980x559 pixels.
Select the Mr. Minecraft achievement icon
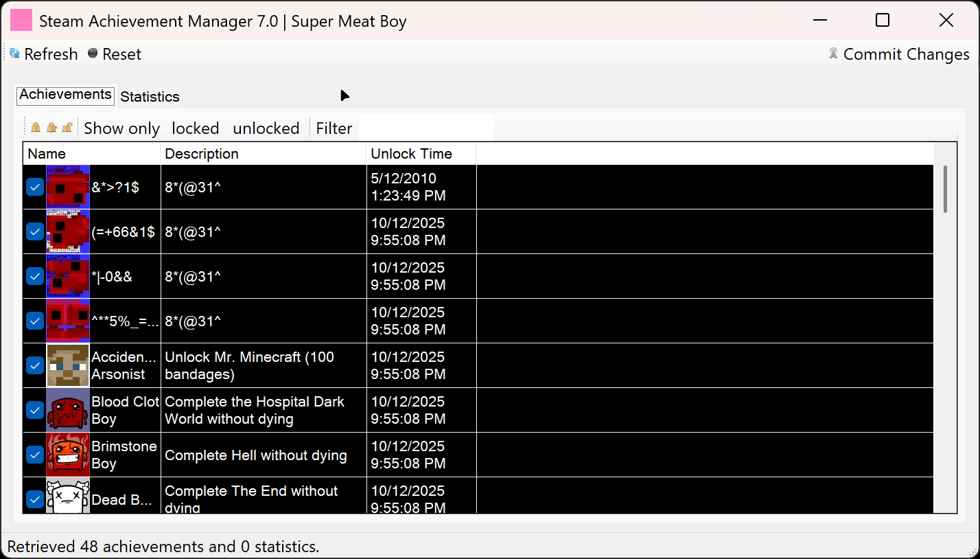click(68, 365)
